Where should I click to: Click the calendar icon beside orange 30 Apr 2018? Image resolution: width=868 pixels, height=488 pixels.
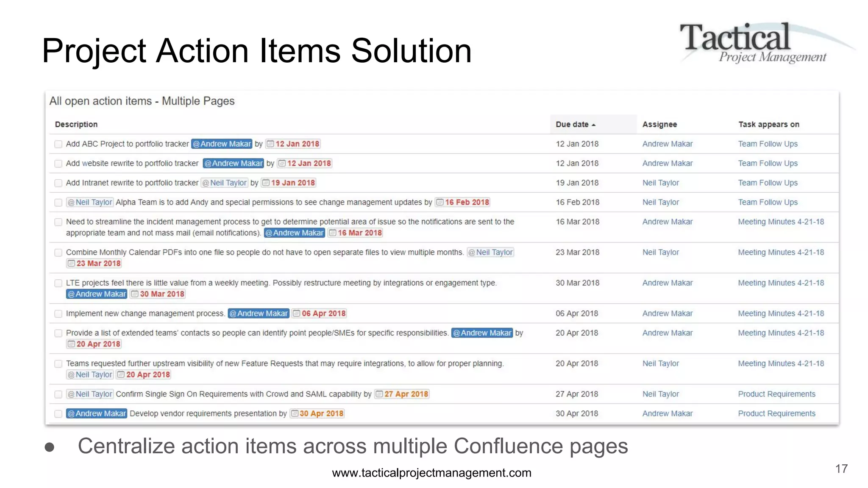point(295,413)
